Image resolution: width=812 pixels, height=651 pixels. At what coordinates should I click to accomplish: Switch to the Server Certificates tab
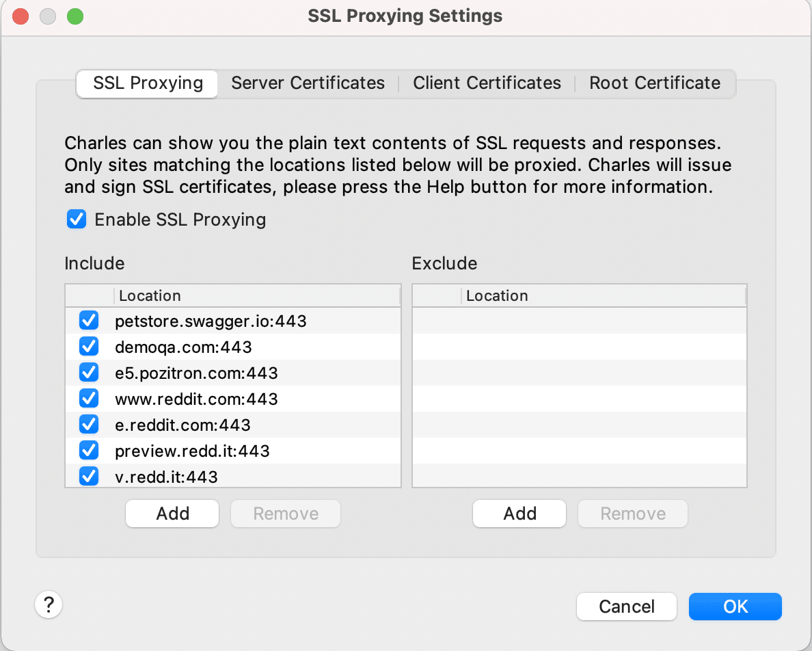coord(308,83)
